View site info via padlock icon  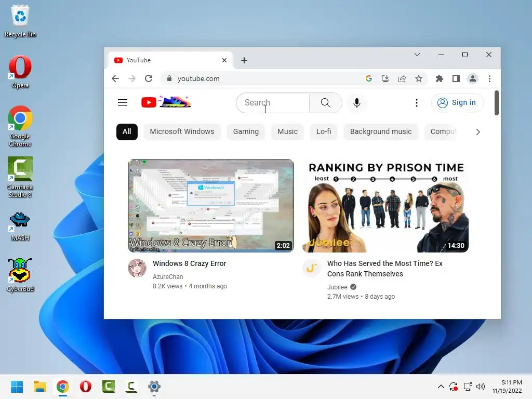coord(169,79)
